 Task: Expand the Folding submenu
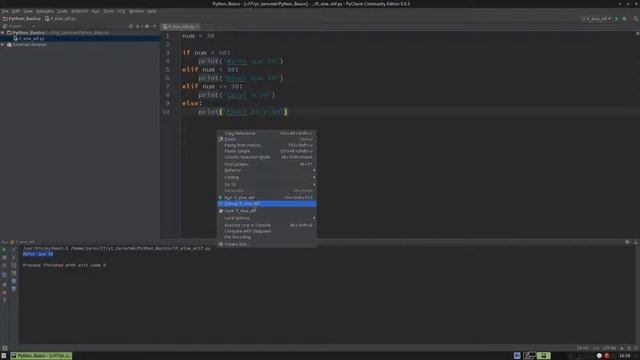[x=267, y=177]
